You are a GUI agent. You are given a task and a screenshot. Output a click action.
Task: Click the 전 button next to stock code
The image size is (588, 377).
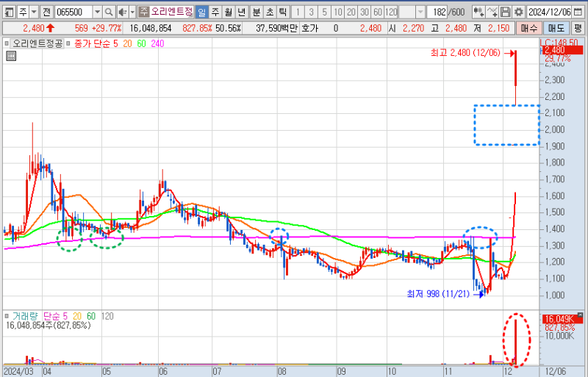point(46,12)
